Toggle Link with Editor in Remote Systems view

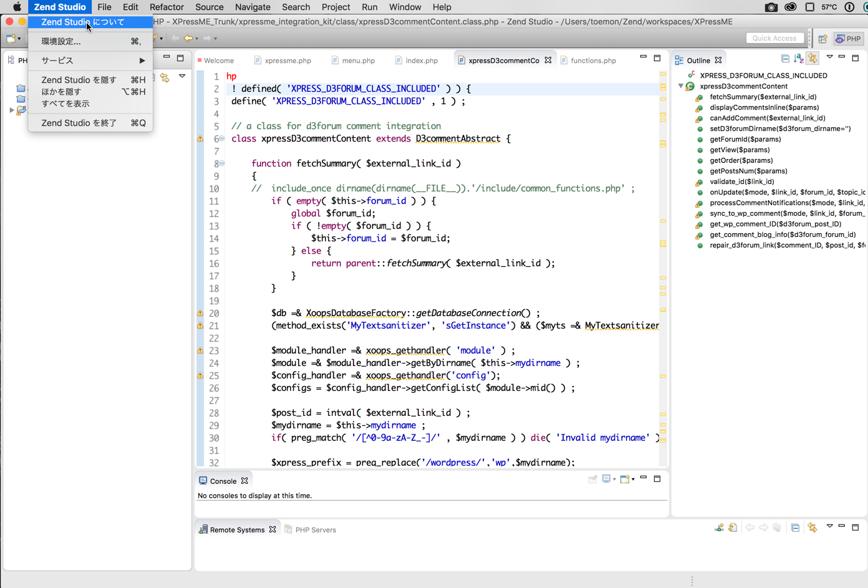812,528
